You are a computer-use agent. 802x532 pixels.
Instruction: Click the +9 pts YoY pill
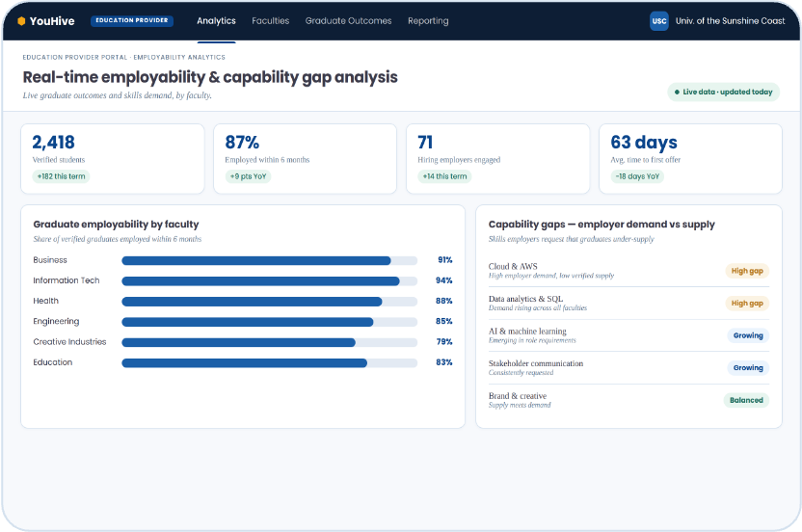pos(248,176)
